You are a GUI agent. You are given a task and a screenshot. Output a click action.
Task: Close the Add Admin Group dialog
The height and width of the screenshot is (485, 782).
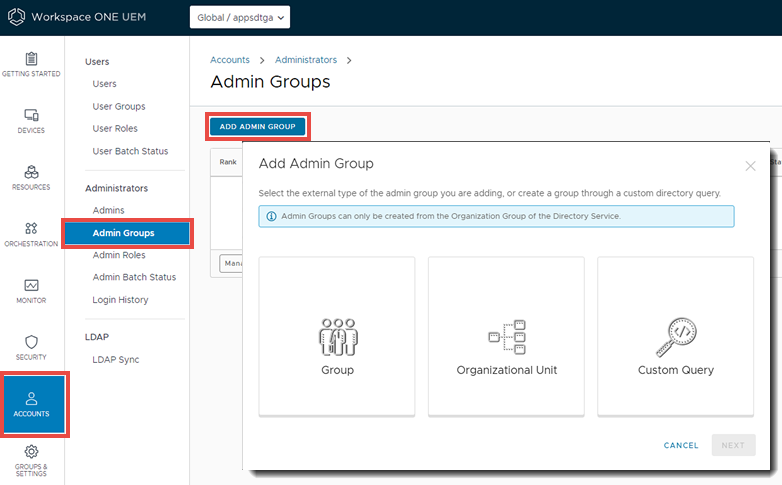[750, 166]
